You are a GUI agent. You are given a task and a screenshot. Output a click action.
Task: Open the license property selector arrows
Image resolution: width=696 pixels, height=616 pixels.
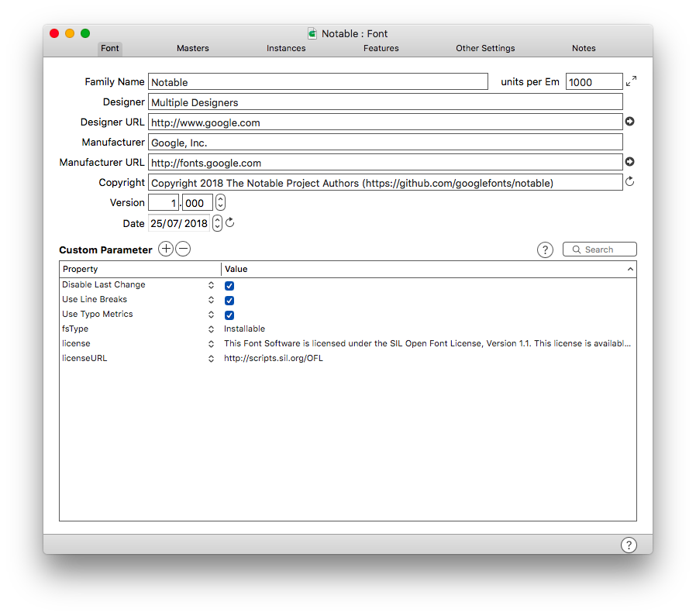(211, 344)
